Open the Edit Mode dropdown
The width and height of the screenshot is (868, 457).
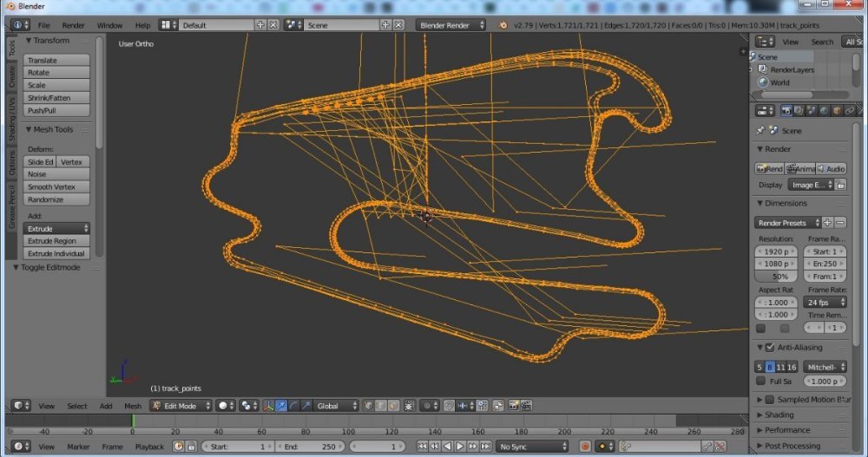pos(181,406)
